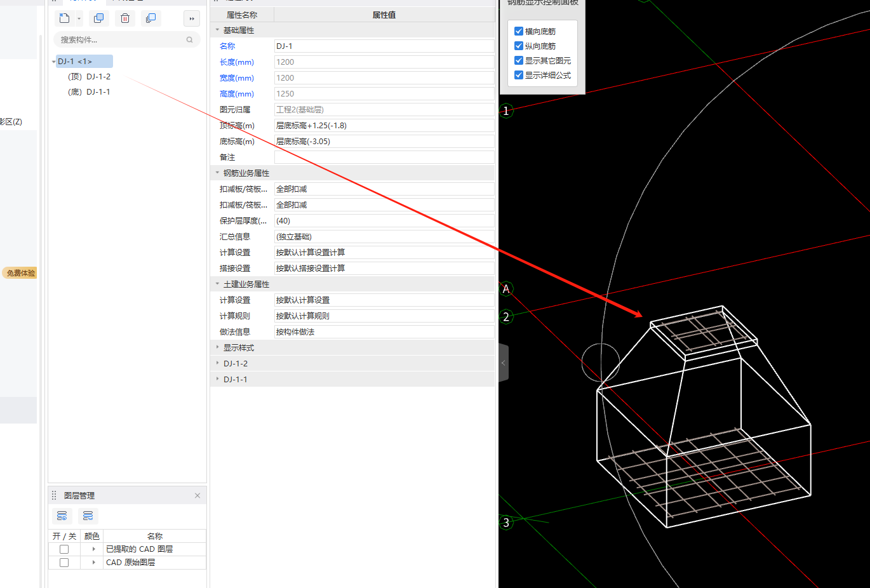Viewport: 870px width, 588px height.
Task: Uncheck the 纵向底筋 checkbox
Action: click(519, 46)
